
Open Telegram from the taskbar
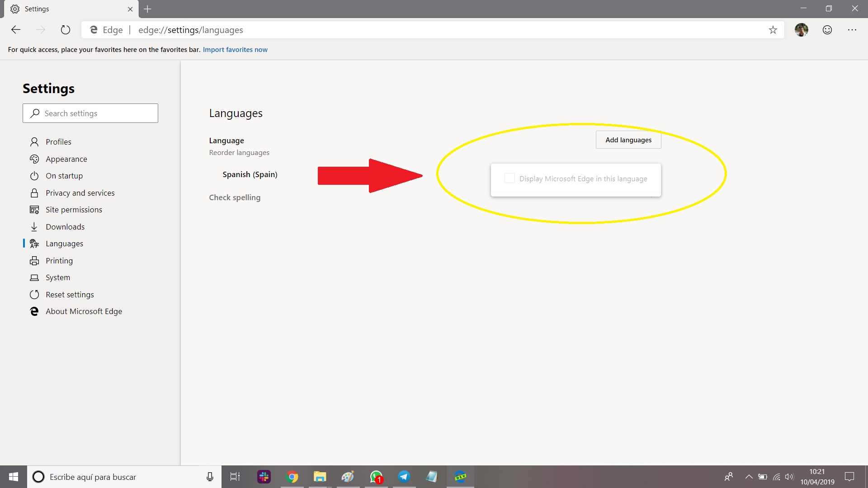click(404, 477)
